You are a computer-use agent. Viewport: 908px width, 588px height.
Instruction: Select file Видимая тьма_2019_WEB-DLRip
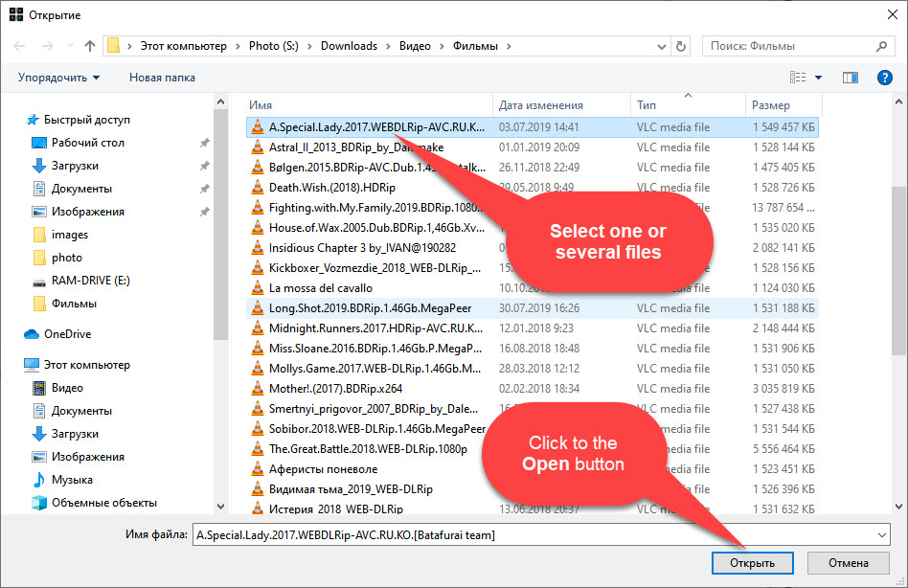point(351,489)
